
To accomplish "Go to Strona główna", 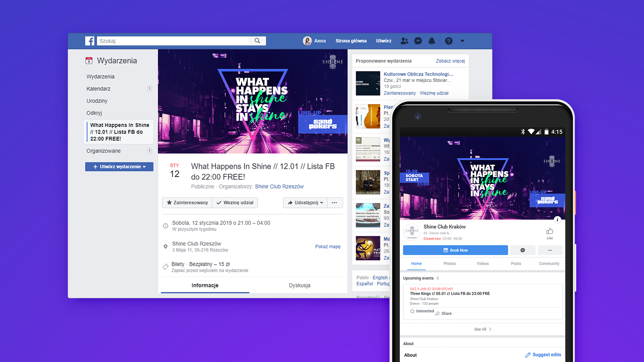I will coord(351,41).
